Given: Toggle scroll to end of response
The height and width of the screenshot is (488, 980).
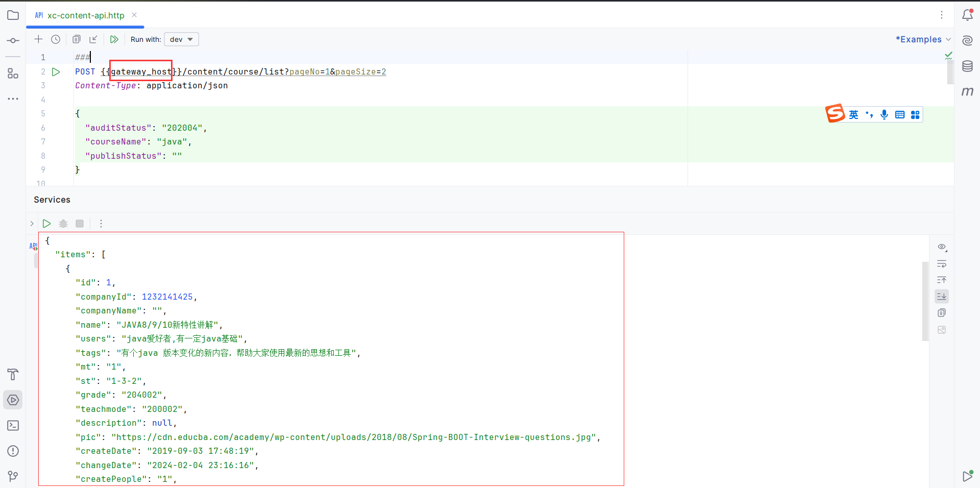Looking at the screenshot, I should click(x=942, y=296).
